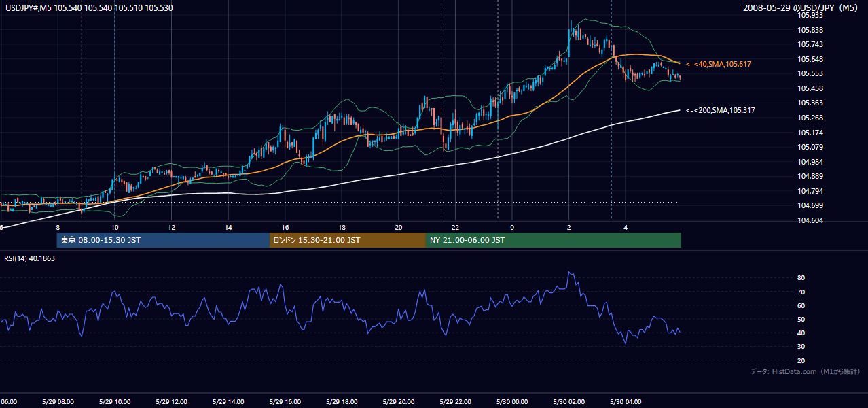Select the 東京 08:00-15:30 JST session bar
Screen dimensions: 868x408
click(163, 240)
